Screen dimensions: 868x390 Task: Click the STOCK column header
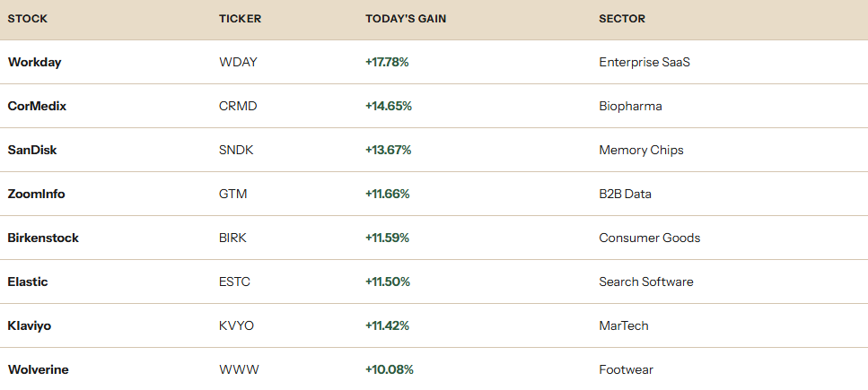(28, 19)
